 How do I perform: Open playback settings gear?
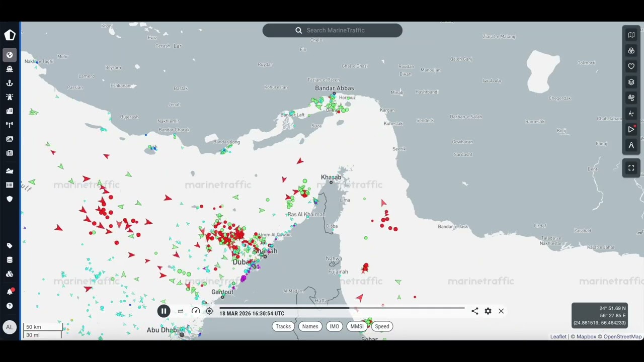point(488,311)
